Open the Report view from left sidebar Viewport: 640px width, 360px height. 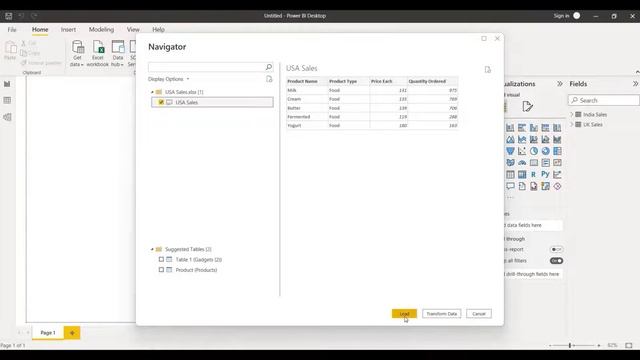(7, 84)
